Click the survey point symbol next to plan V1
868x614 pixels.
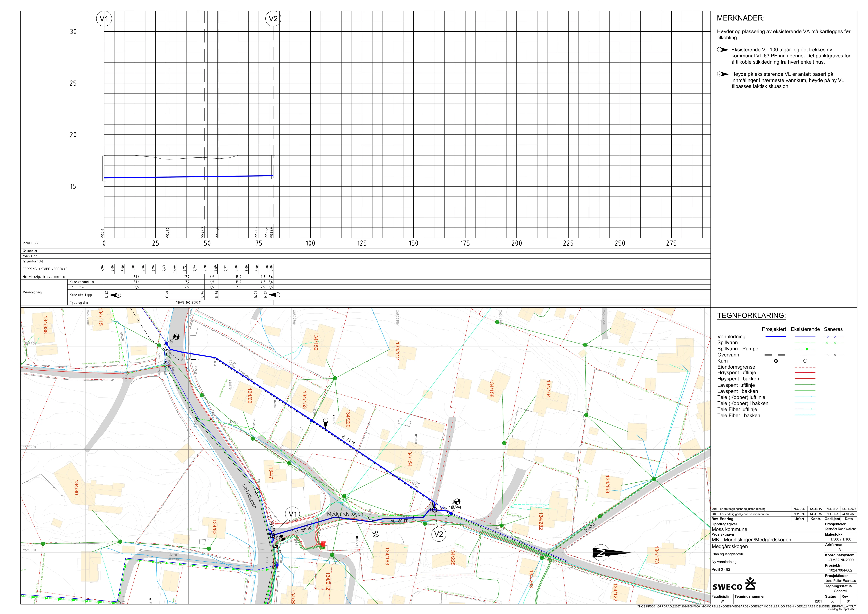(x=282, y=538)
